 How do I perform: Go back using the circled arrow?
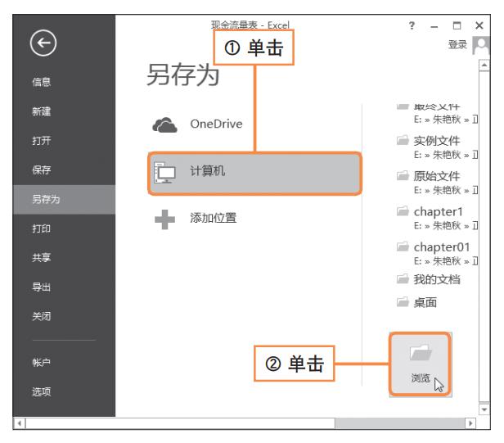click(x=43, y=43)
